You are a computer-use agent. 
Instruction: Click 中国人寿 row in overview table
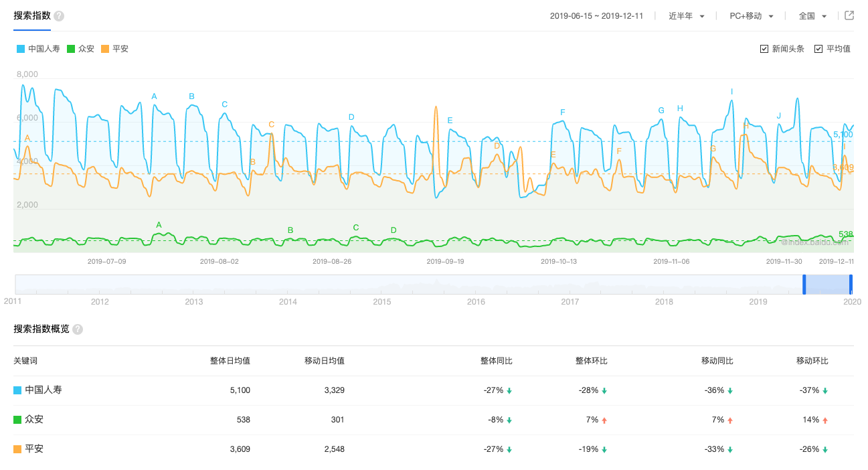tap(434, 390)
